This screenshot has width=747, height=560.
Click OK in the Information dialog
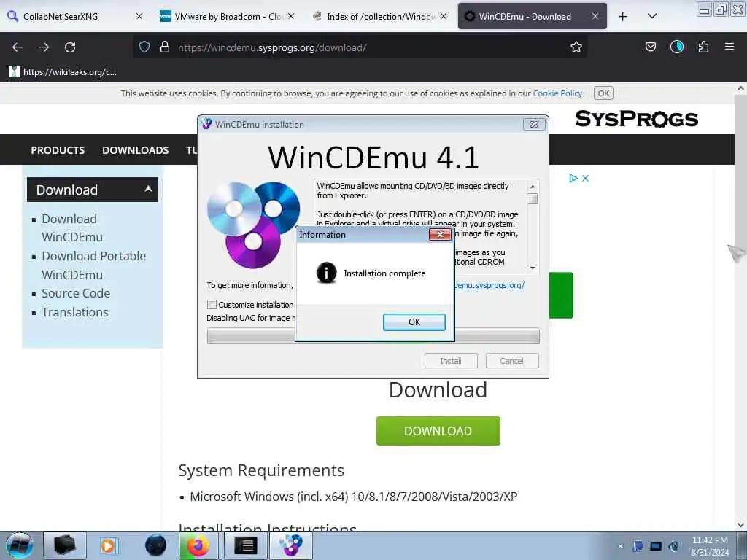pyautogui.click(x=414, y=322)
